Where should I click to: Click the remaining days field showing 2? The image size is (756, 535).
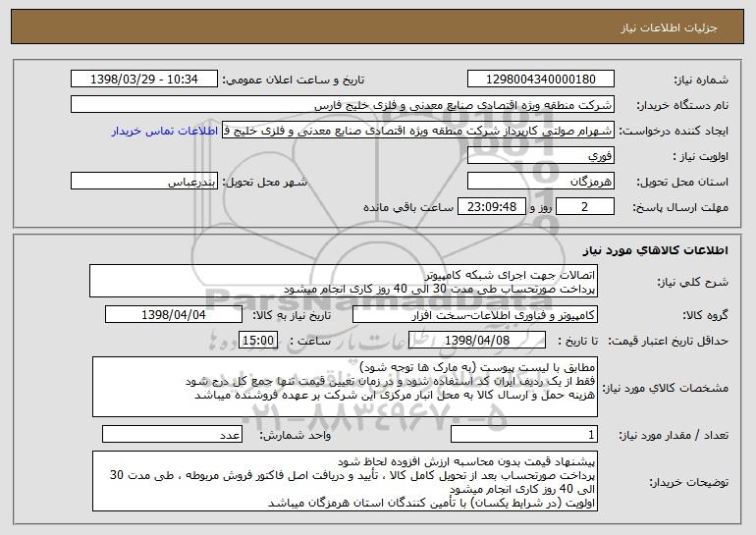[585, 207]
